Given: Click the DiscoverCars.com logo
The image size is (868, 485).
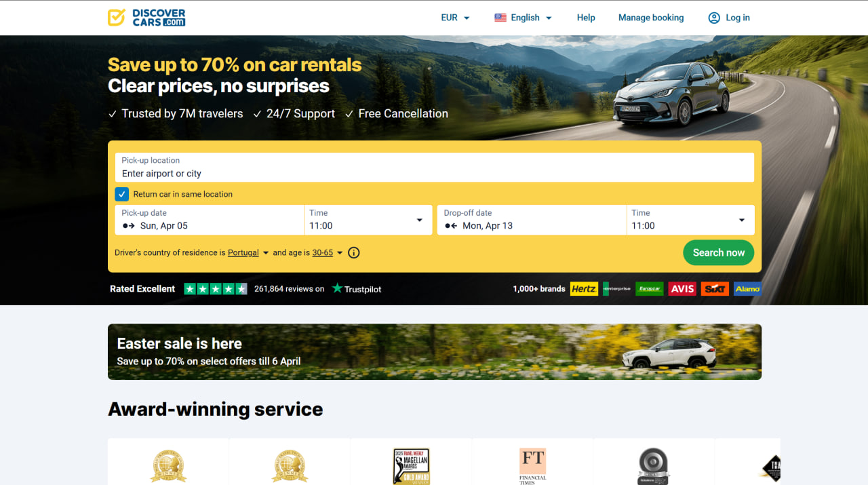Looking at the screenshot, I should pos(146,18).
